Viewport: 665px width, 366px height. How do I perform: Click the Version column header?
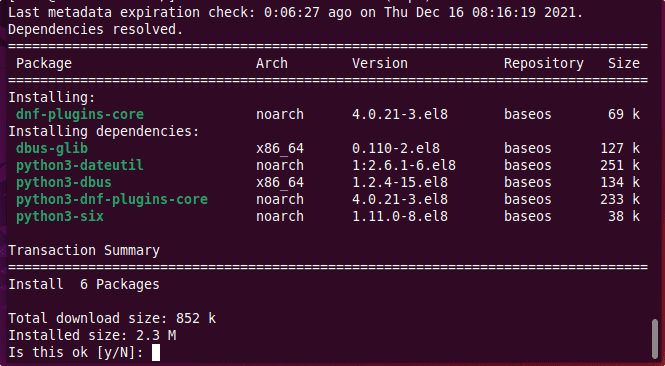380,64
